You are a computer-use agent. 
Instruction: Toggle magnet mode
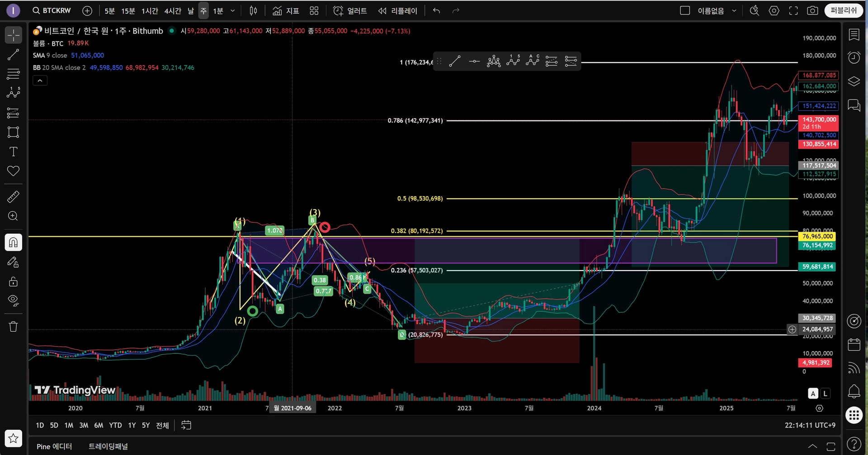(x=14, y=243)
